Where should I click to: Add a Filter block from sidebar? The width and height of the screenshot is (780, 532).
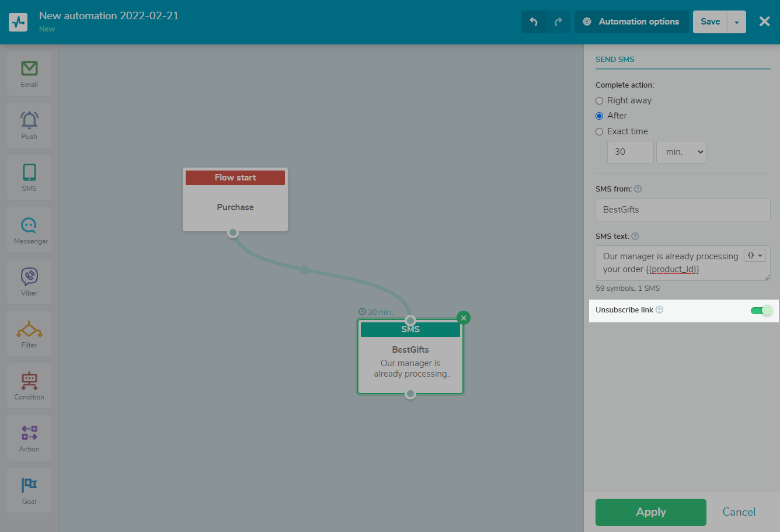pyautogui.click(x=29, y=333)
